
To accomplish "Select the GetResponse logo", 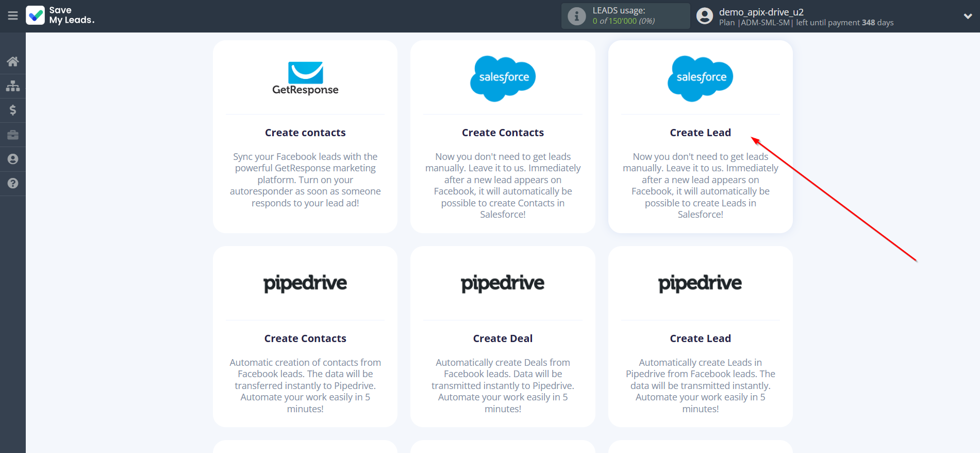I will [305, 78].
